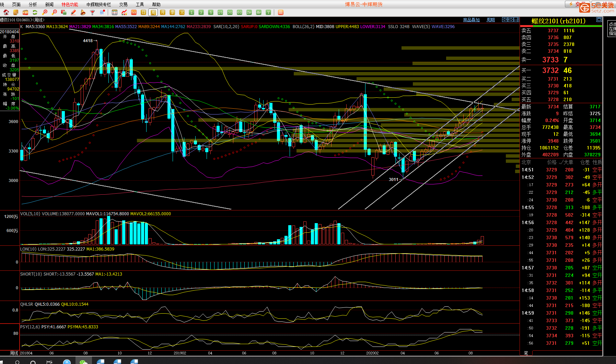Maximize the 螺纹2101 quote panel
This screenshot has width=616, height=364.
[x=599, y=20]
